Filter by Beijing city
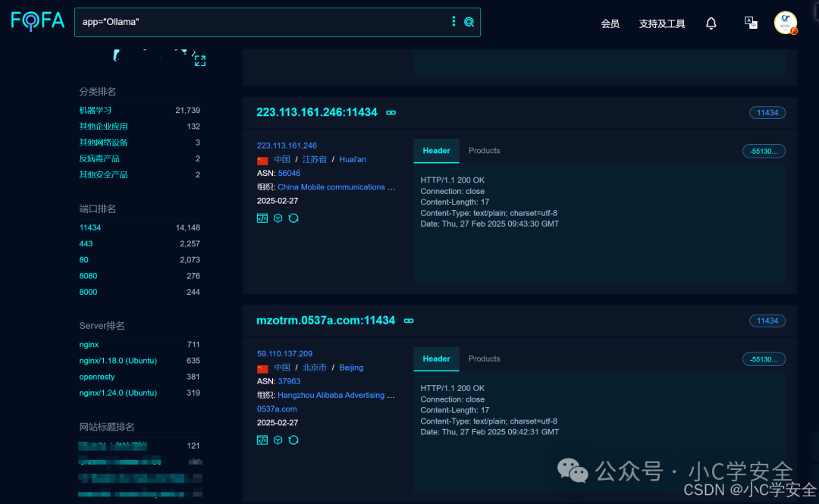The width and height of the screenshot is (819, 504). click(351, 368)
